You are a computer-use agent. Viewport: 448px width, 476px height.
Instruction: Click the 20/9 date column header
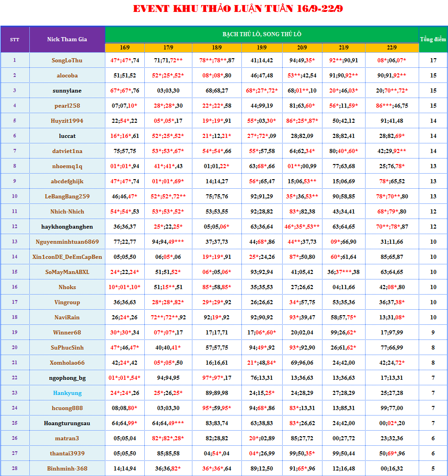click(x=302, y=48)
